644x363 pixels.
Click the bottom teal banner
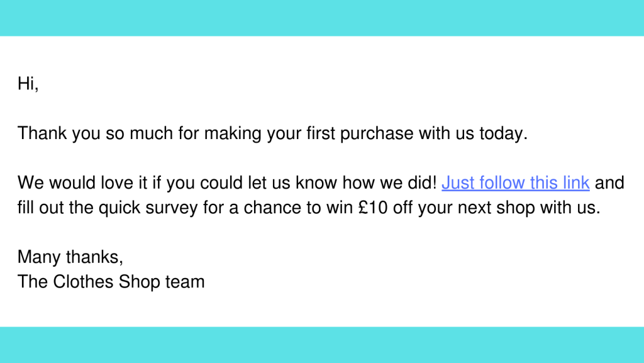pos(322,345)
